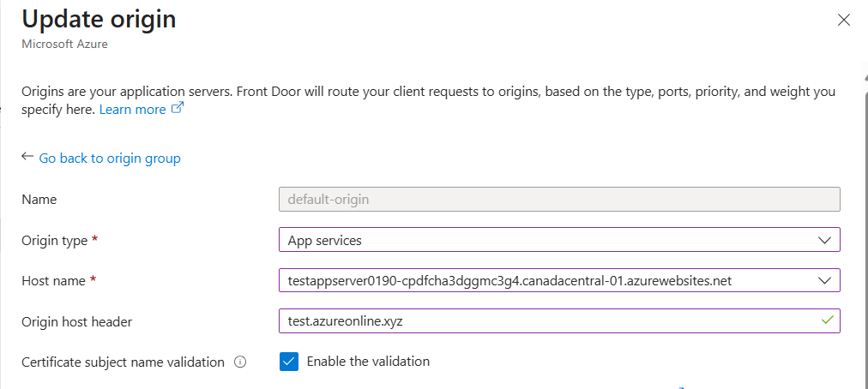
Task: Open the Origin type dropdown
Action: (560, 240)
